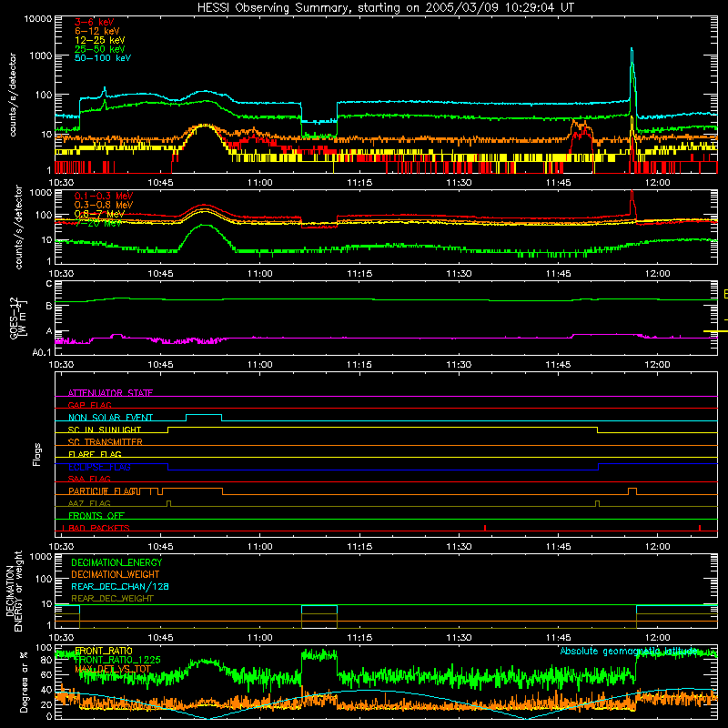Click the BAD_PACKETS tick mark near 12:06
Image resolution: width=728 pixels, height=728 pixels.
tap(700, 528)
